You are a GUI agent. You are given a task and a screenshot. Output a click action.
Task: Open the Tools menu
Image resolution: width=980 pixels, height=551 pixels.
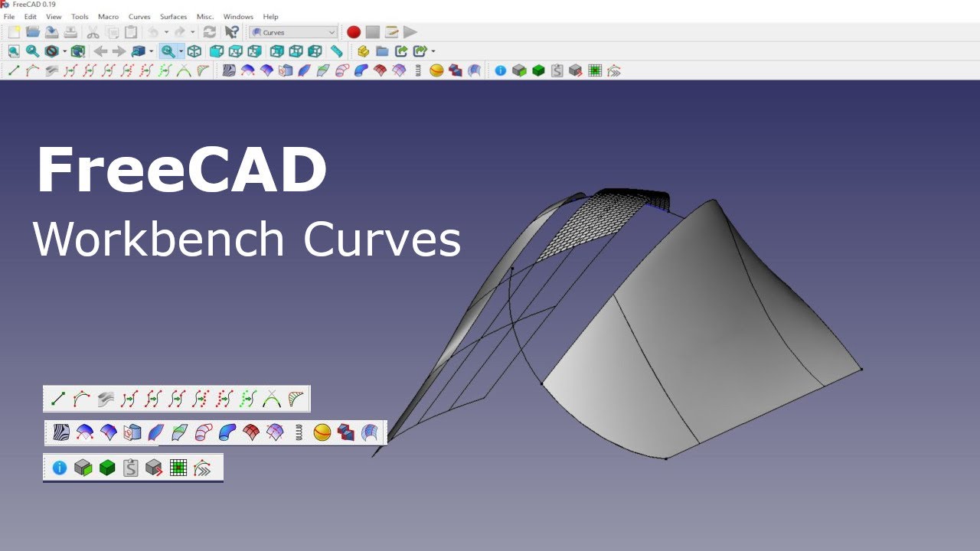point(80,16)
